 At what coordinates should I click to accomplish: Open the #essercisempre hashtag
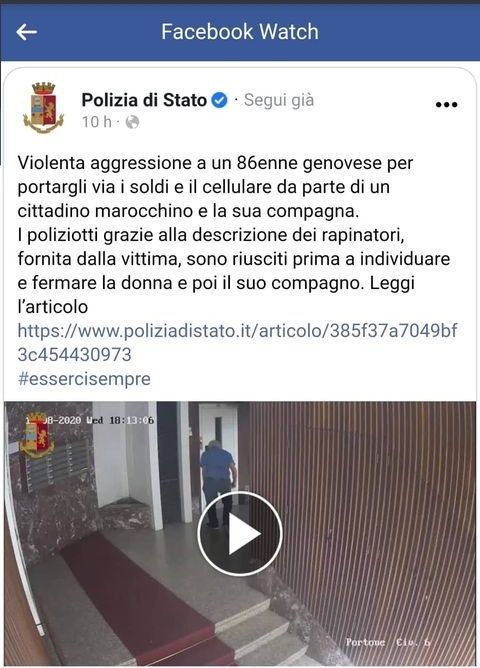84,379
